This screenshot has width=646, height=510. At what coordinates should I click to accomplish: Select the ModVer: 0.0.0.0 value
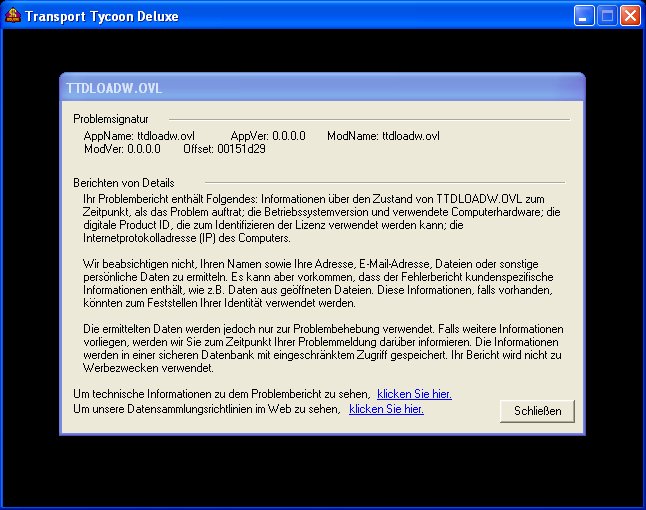[x=122, y=149]
